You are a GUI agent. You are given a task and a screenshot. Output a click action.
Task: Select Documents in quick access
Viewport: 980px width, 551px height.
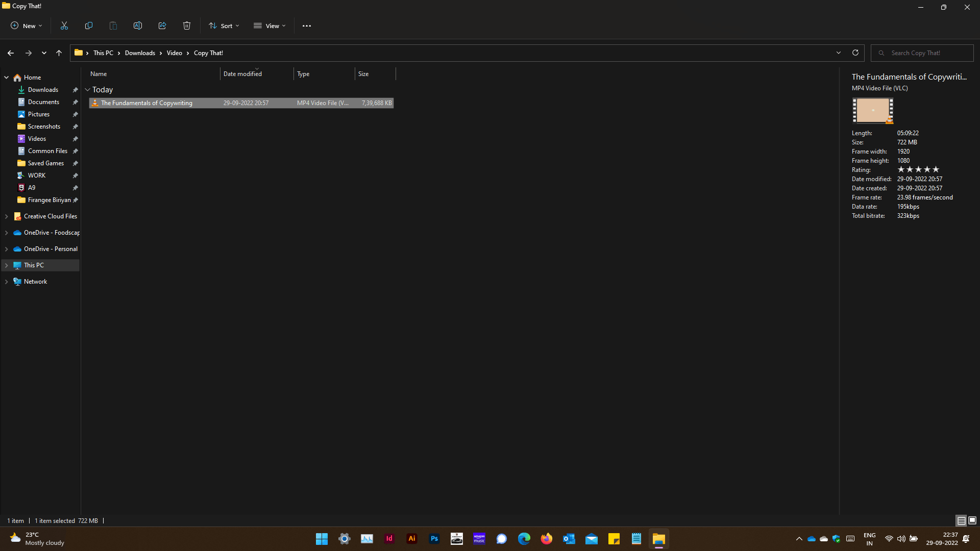point(43,102)
